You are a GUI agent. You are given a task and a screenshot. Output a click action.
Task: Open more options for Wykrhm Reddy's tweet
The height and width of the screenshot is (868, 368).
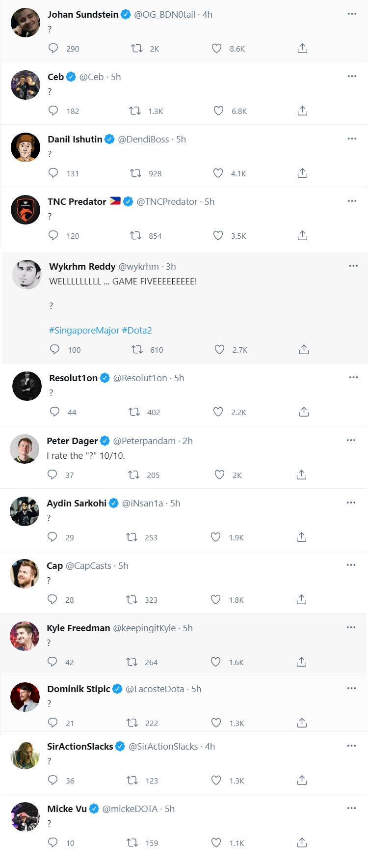[352, 266]
